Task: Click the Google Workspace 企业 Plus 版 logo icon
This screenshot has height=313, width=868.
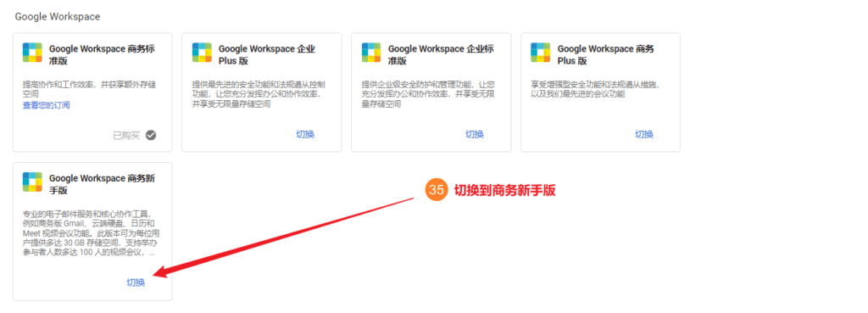Action: pyautogui.click(x=202, y=53)
